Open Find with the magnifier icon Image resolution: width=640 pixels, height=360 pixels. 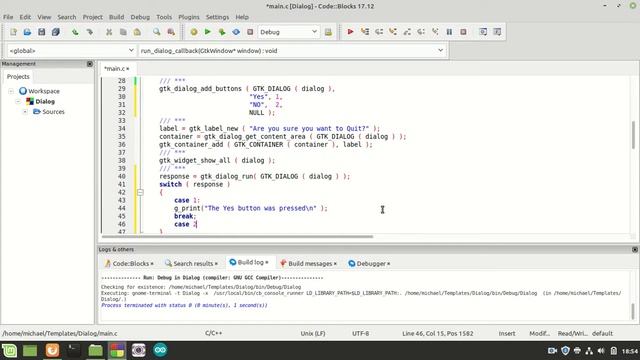point(157,32)
